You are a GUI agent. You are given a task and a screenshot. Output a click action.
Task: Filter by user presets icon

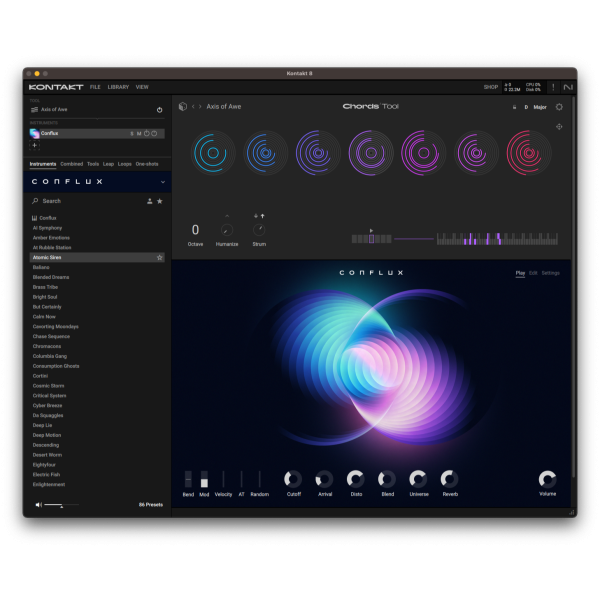click(x=150, y=201)
